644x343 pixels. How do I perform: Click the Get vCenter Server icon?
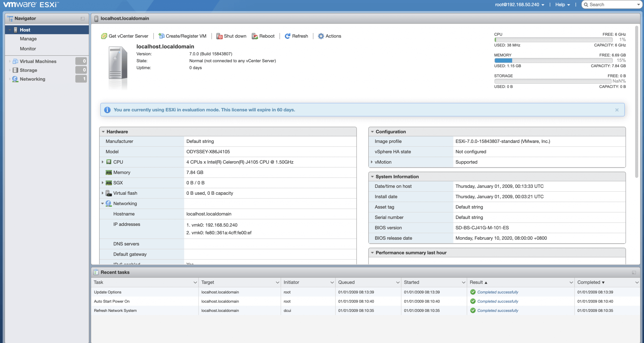coord(104,36)
